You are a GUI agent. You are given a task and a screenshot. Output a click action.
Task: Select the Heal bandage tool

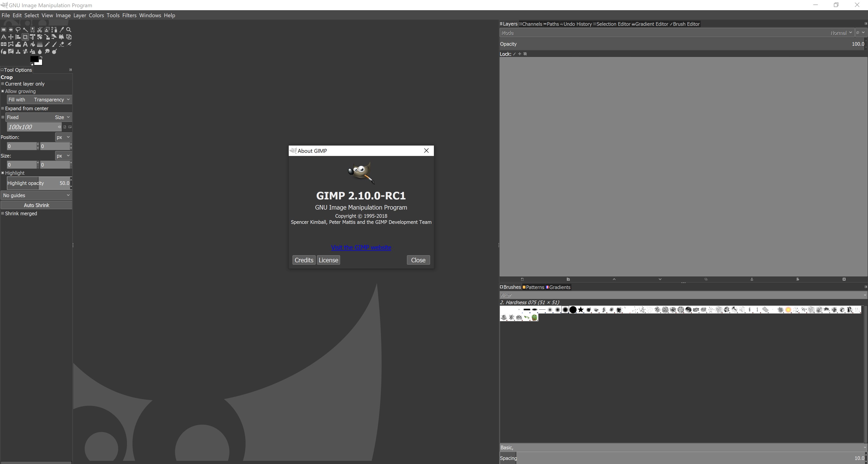(x=25, y=52)
